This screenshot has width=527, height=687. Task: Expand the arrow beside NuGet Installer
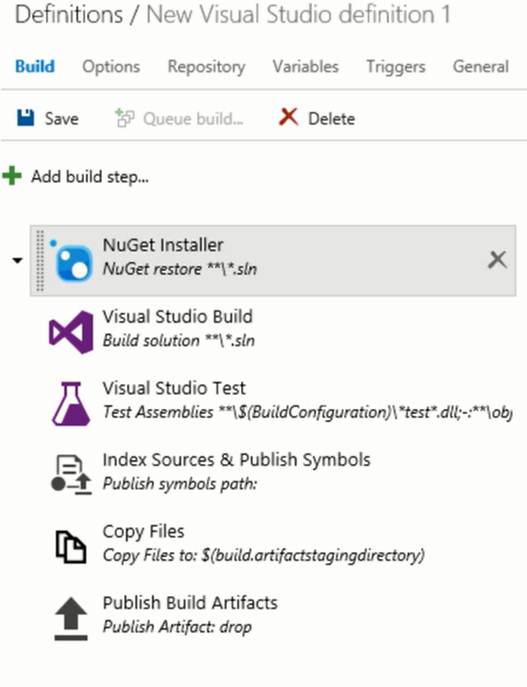coord(17,261)
